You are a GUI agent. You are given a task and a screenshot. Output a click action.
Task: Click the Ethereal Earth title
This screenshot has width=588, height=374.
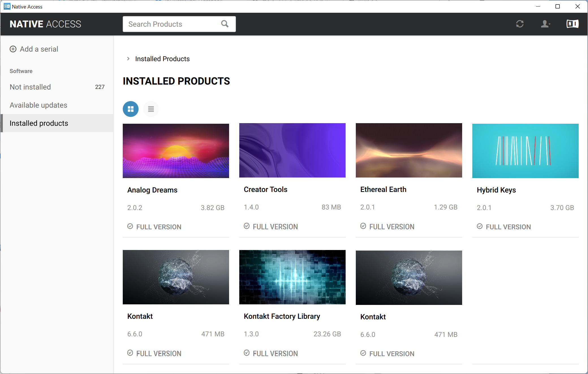[x=383, y=189]
